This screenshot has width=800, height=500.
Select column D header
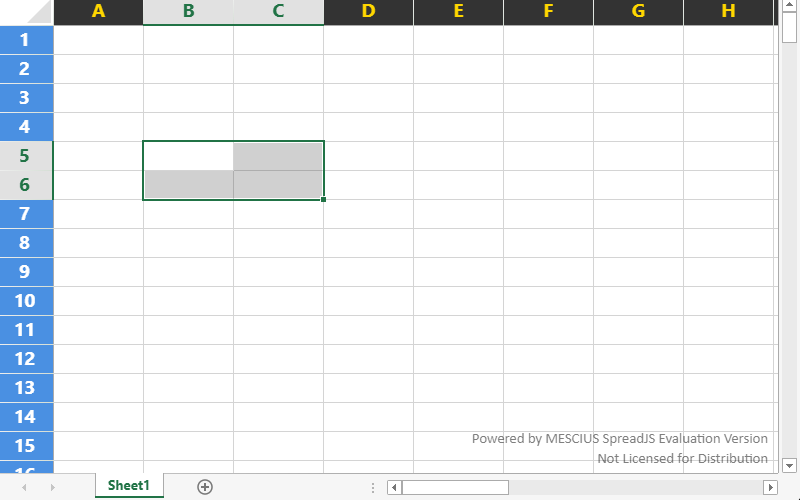tap(368, 12)
